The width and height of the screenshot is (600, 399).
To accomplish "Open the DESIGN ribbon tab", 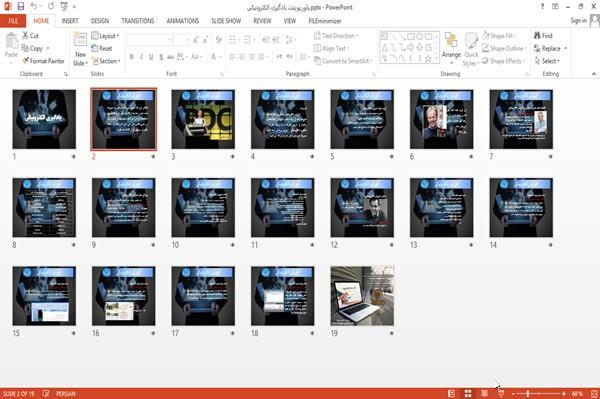I will coord(100,21).
